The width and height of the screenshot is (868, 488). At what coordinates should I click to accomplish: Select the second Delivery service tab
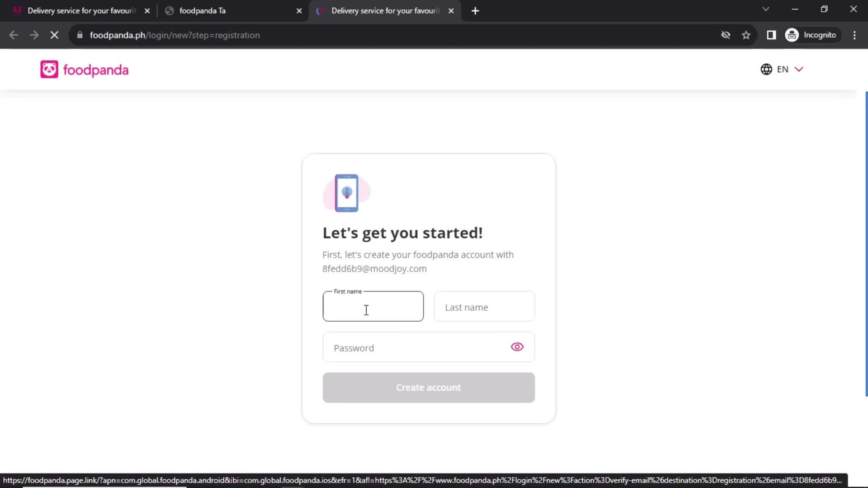(385, 10)
